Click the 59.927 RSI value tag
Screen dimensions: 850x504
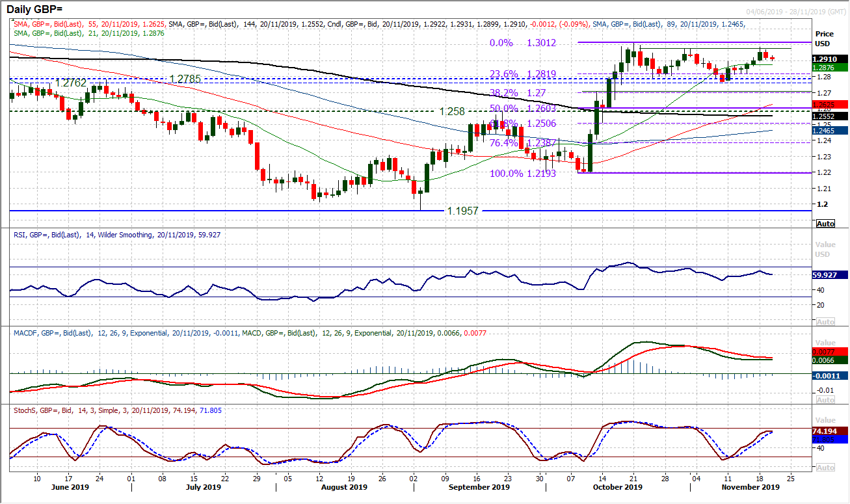824,275
